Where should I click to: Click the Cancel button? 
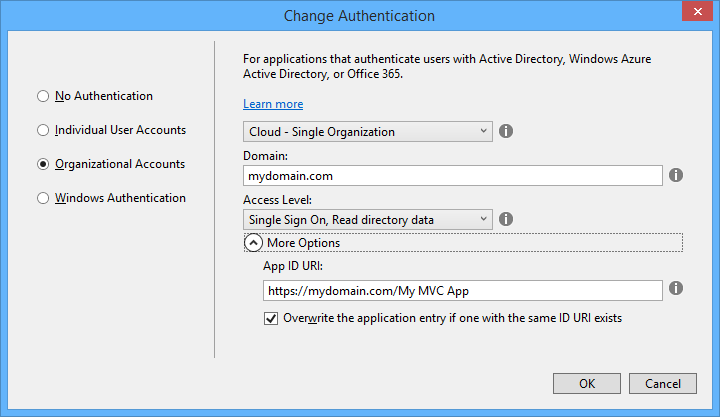point(663,383)
